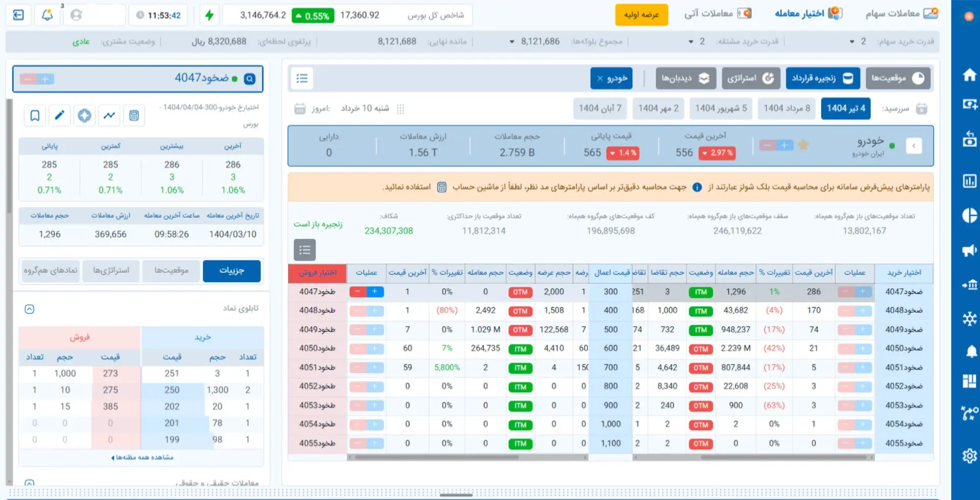The image size is (980, 500).
Task: Switch to جزییات tab
Action: click(x=232, y=271)
